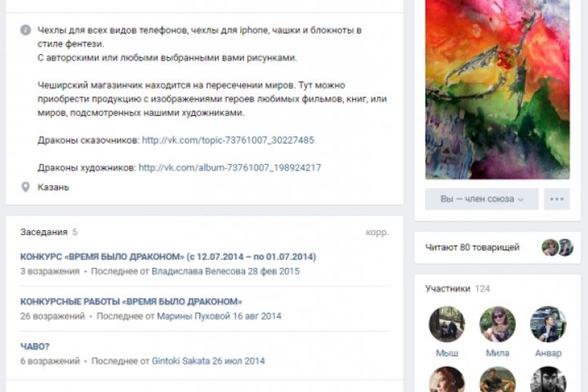This screenshot has height=392, width=588.
Task: Open Владислава Велесова profile link
Action: coord(198,271)
